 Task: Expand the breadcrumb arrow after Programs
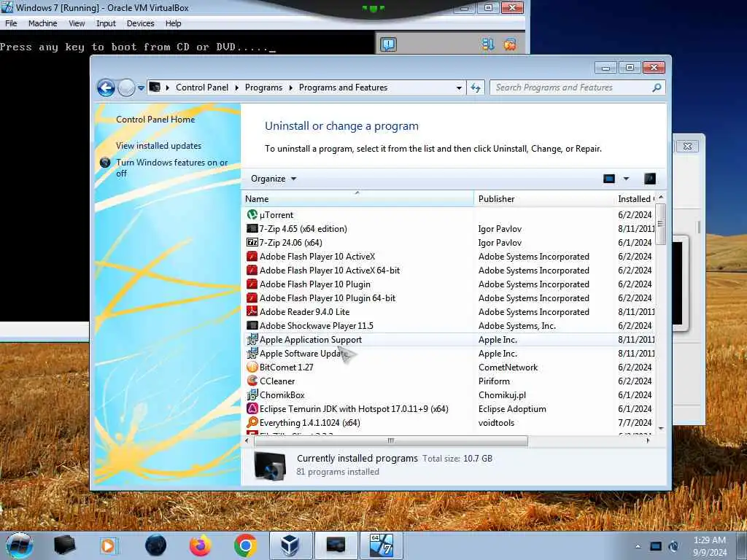coord(290,87)
